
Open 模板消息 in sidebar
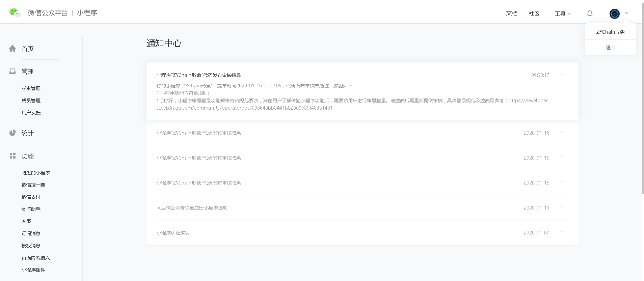pos(31,246)
